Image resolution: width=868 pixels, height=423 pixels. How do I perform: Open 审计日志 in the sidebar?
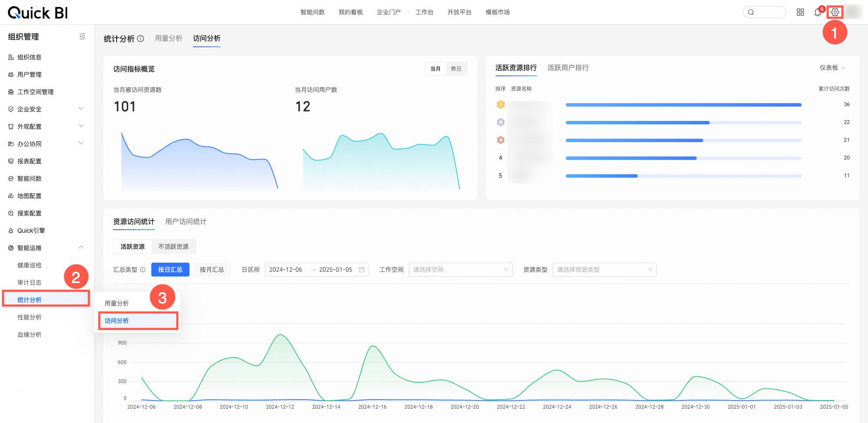pos(29,283)
